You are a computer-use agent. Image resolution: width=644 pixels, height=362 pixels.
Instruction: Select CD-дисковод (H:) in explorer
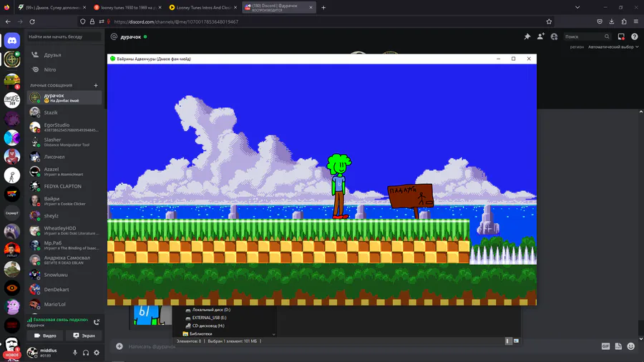[x=205, y=326]
